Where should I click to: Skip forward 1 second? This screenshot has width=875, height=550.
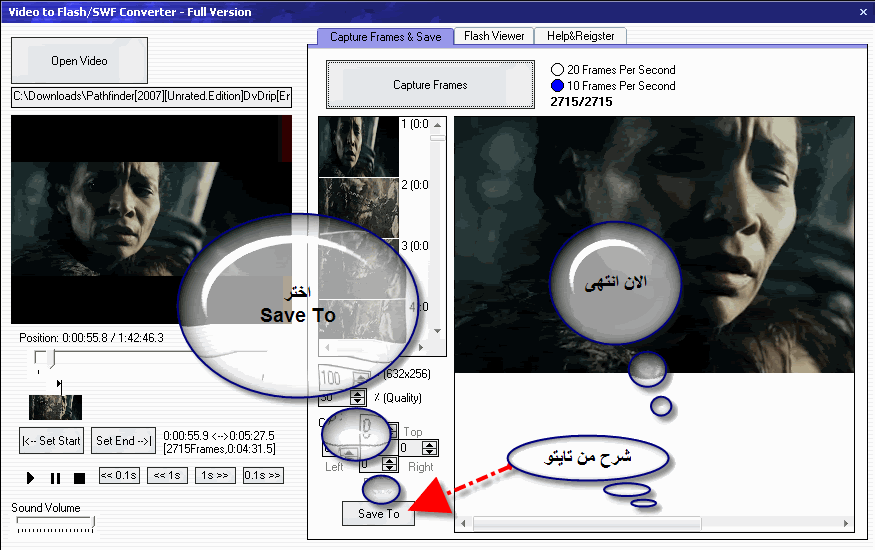pos(215,476)
